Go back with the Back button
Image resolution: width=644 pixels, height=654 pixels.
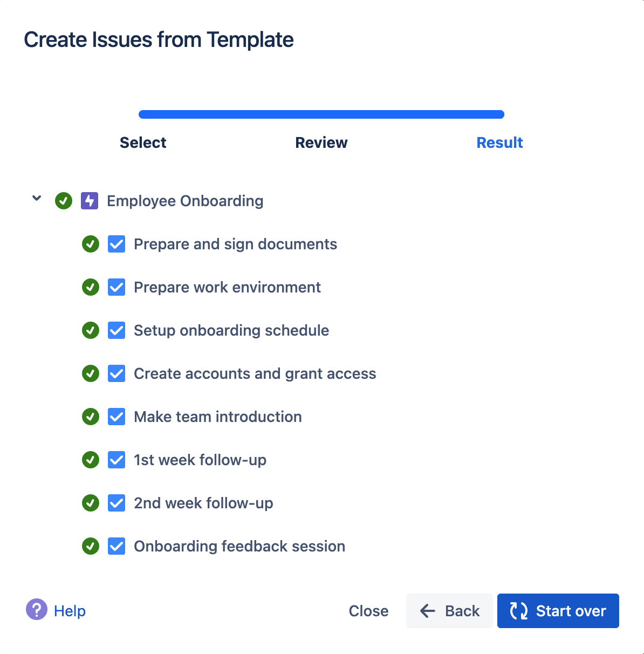click(450, 611)
